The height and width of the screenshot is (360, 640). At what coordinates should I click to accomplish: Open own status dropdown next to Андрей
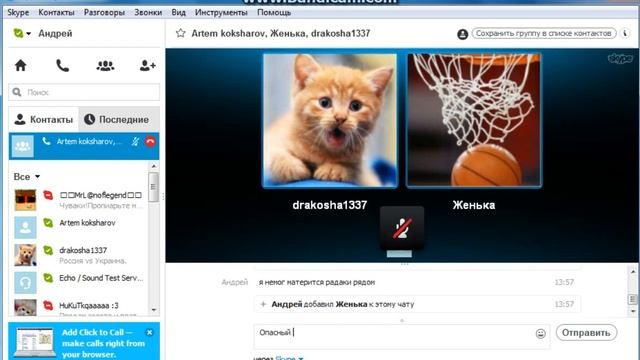tap(22, 33)
